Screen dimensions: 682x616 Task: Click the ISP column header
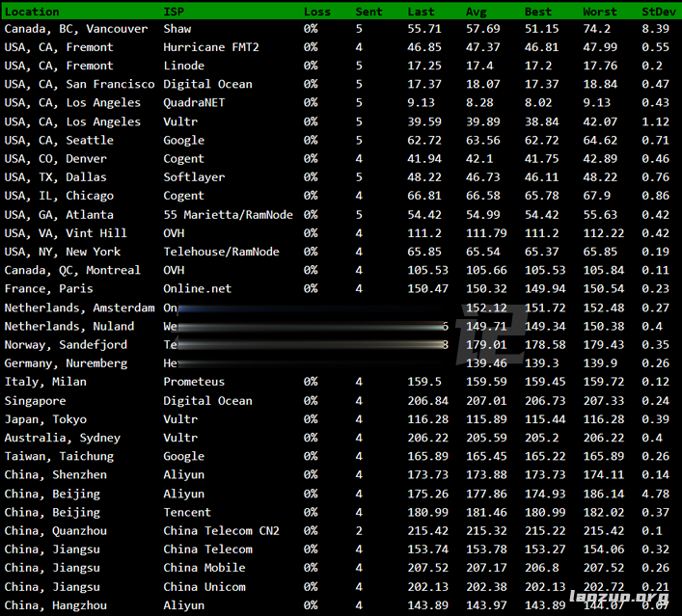[x=174, y=12]
